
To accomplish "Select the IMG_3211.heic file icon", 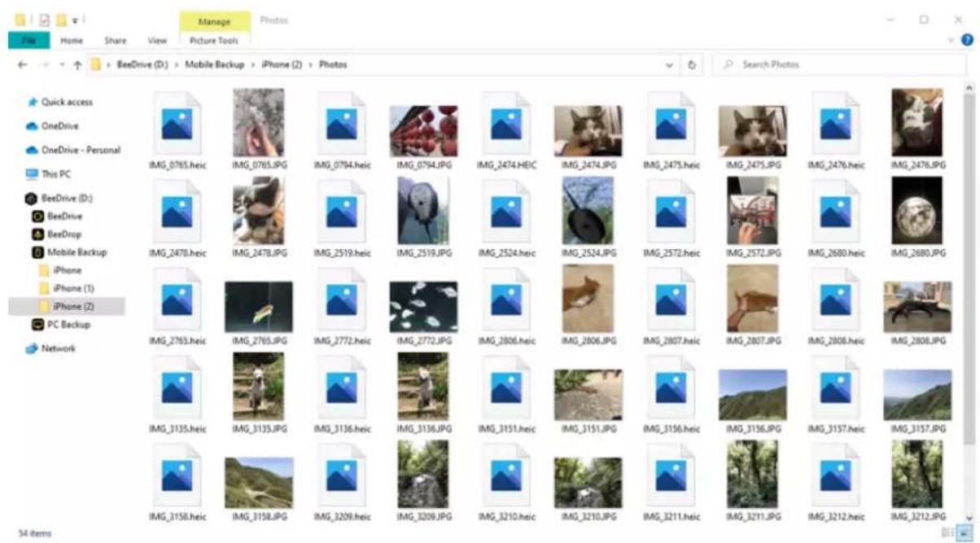I will (x=671, y=475).
